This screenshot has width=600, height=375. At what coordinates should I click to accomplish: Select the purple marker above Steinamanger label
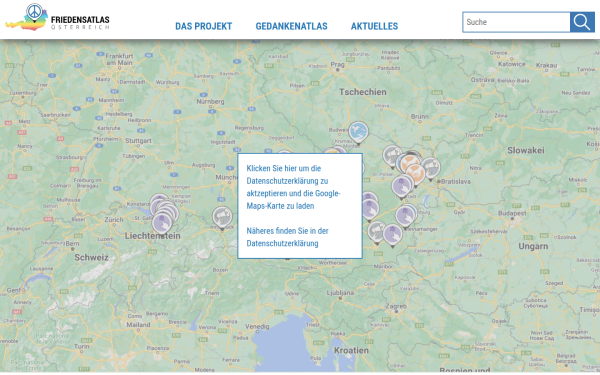pos(405,216)
